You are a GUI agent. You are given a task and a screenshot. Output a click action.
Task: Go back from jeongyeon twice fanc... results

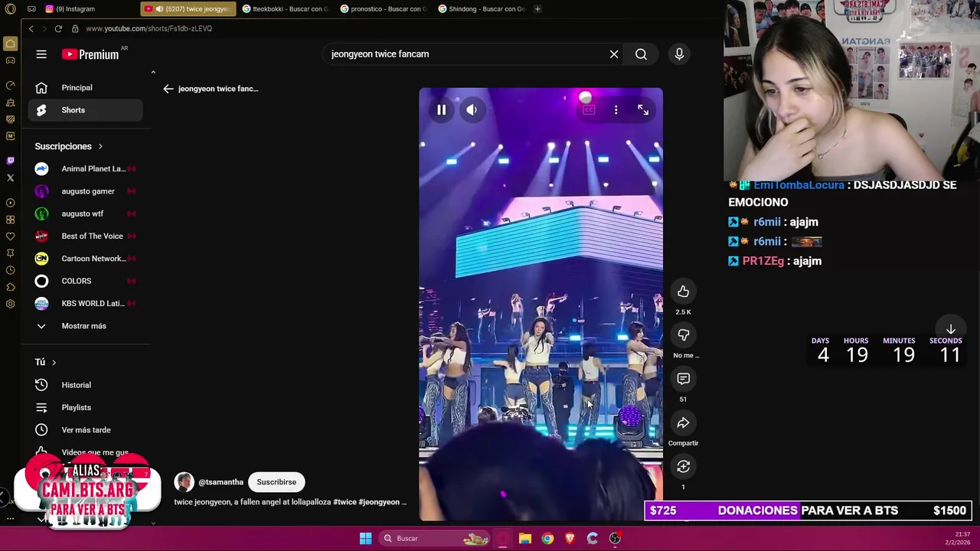(168, 89)
